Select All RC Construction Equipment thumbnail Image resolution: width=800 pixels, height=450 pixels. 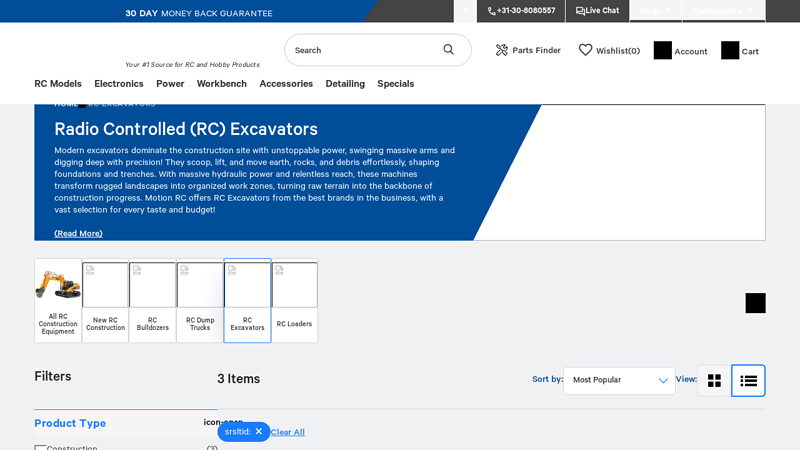point(58,300)
